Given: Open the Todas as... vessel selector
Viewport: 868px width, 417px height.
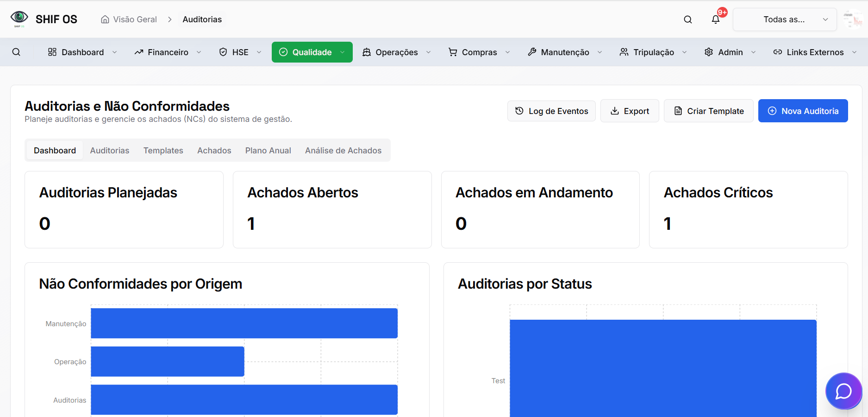Looking at the screenshot, I should tap(784, 19).
